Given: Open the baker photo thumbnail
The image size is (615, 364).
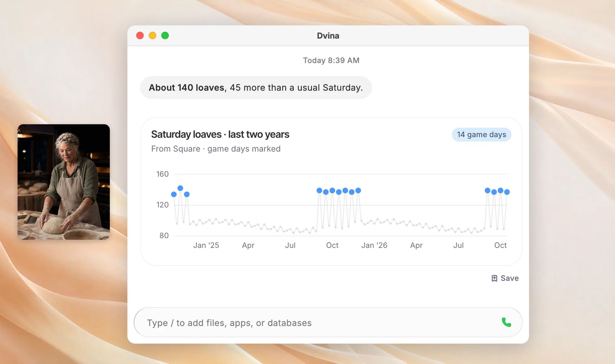Looking at the screenshot, I should point(64,182).
